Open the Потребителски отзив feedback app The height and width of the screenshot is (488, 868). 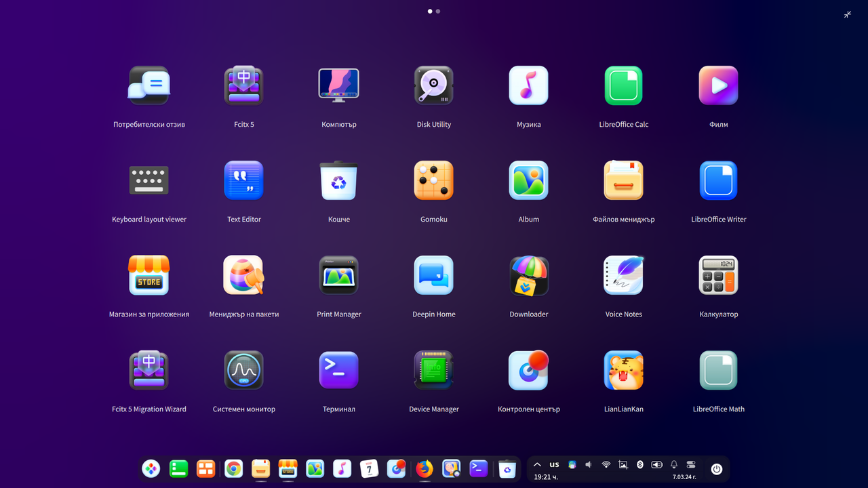(x=149, y=85)
